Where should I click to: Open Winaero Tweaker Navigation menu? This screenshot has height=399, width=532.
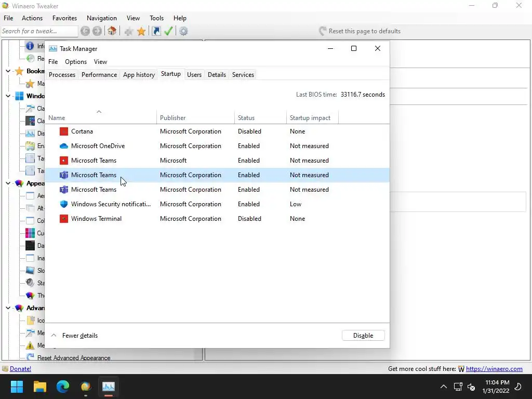[102, 18]
